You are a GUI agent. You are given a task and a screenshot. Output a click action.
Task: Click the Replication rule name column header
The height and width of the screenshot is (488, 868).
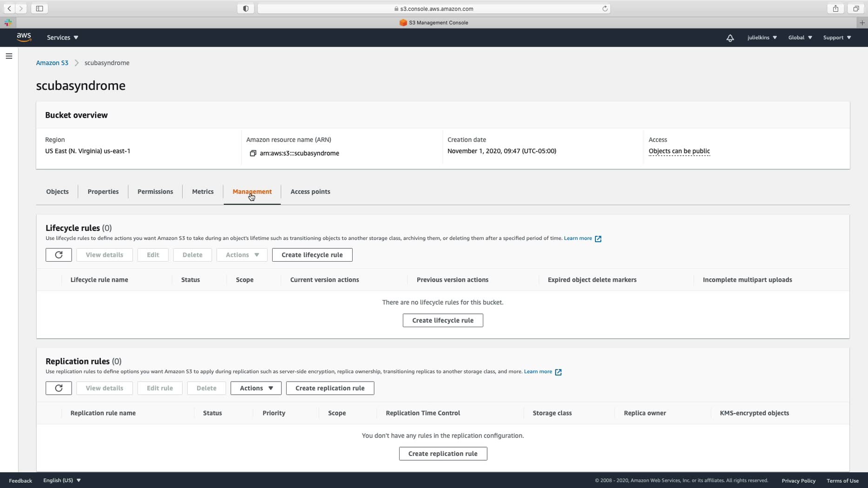(x=103, y=413)
